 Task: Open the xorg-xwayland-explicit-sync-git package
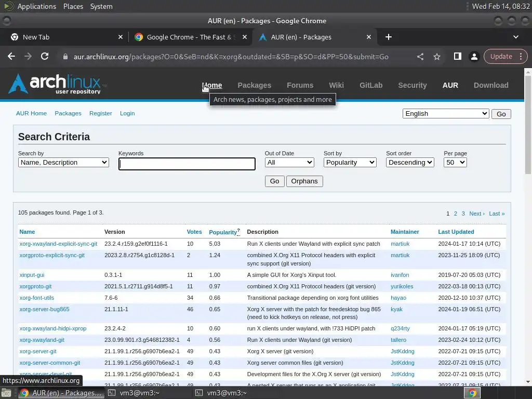58,244
